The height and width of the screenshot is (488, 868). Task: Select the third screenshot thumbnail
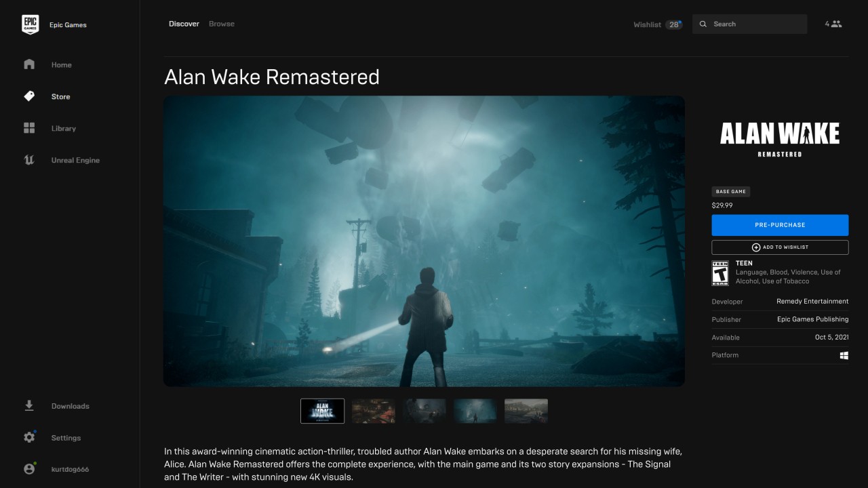[425, 411]
